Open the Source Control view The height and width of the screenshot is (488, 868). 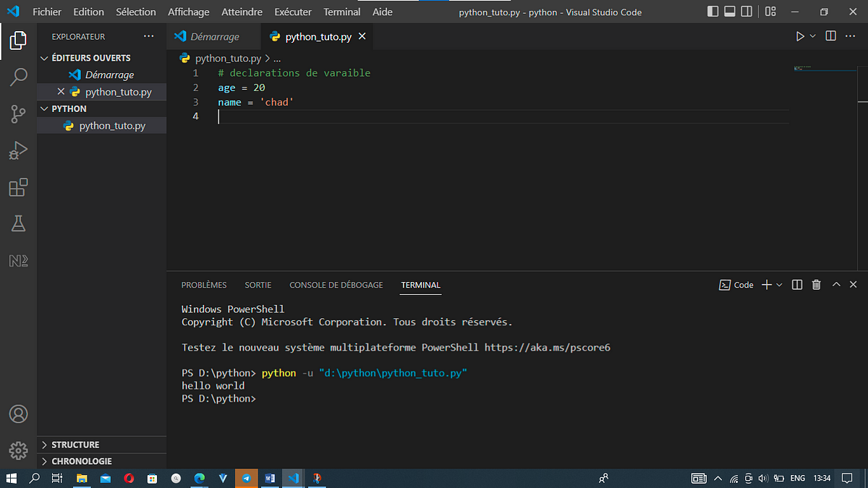pyautogui.click(x=18, y=114)
